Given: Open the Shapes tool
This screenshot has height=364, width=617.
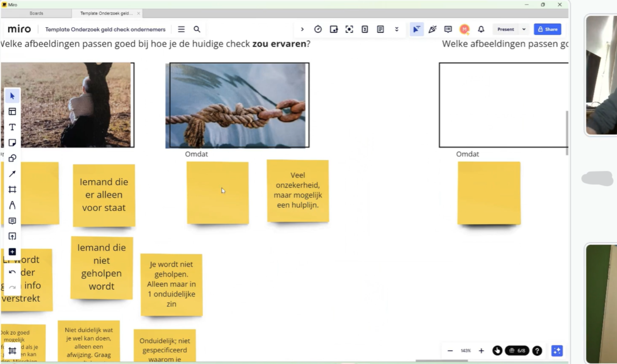Looking at the screenshot, I should pyautogui.click(x=12, y=158).
